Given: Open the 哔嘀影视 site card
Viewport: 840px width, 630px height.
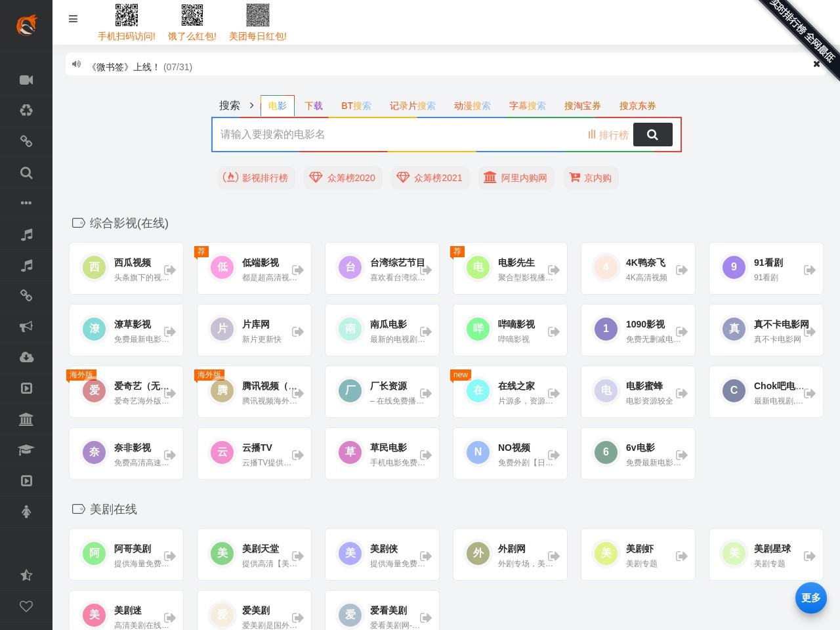Looking at the screenshot, I should click(510, 330).
